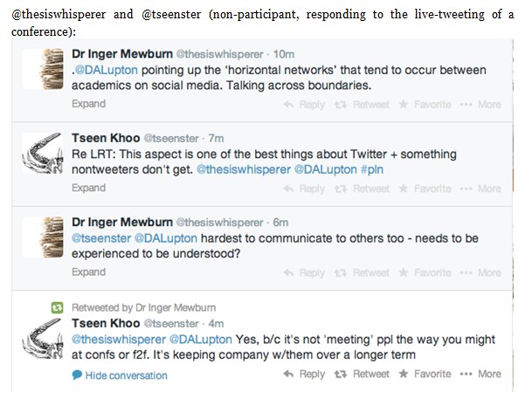Expand the 10m Dr Inger Mewburn tweet
Viewport: 532px width, 419px height.
88,104
